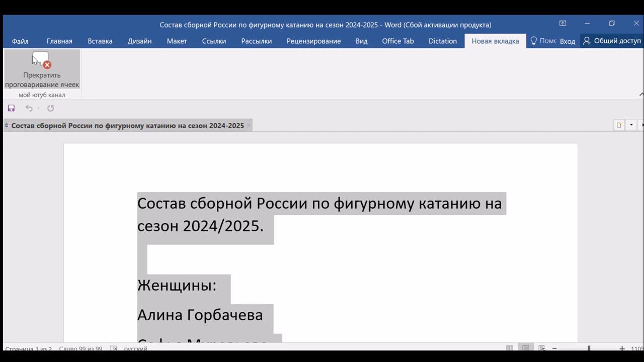Screen dimensions: 644x362
Task: Redo action with the repeat arrow icon
Action: 50,108
